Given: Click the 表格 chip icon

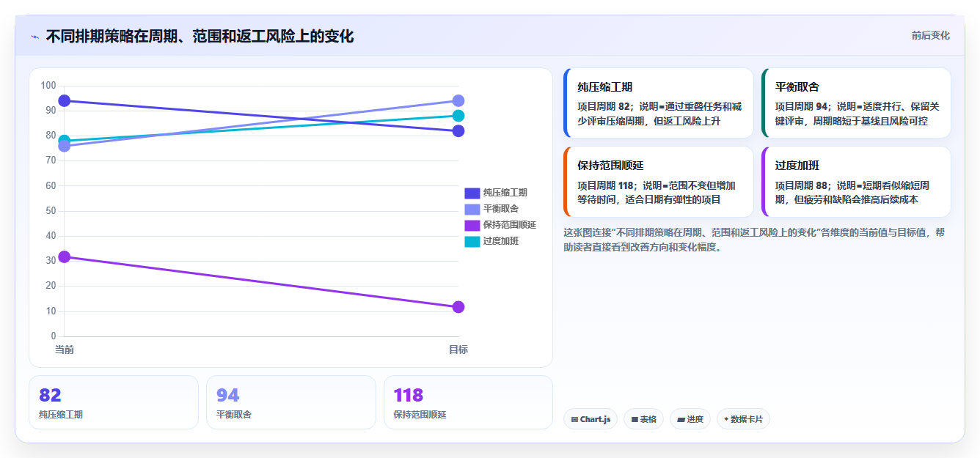Looking at the screenshot, I should point(635,419).
